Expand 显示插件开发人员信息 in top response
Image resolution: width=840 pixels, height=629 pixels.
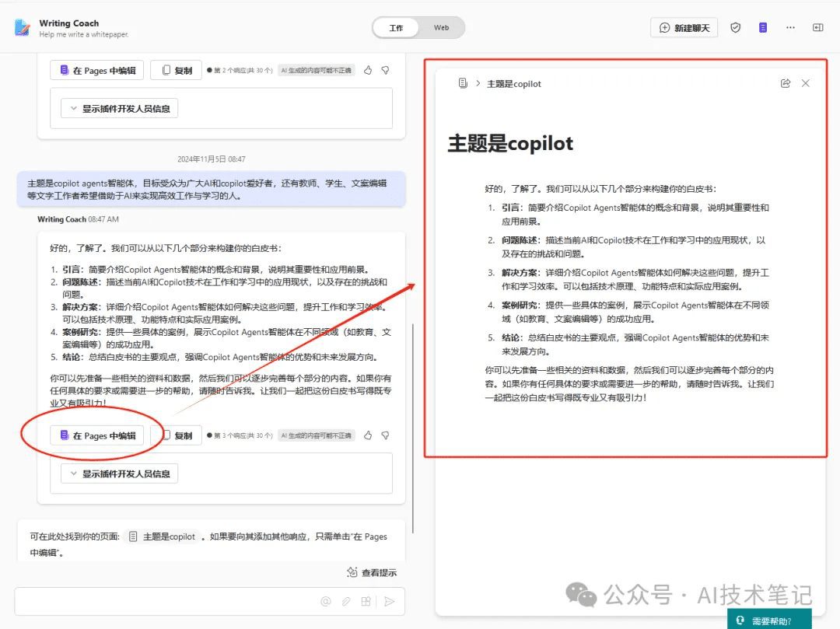point(119,108)
